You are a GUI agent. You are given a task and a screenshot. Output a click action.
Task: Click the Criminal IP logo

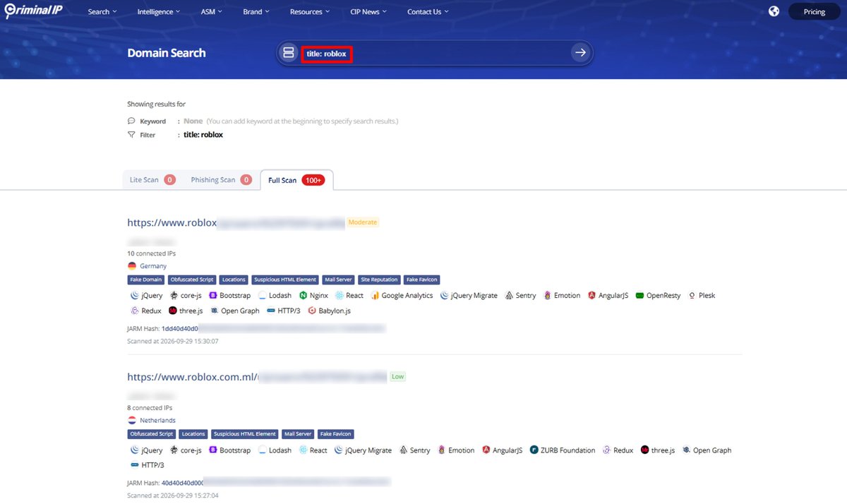34,11
